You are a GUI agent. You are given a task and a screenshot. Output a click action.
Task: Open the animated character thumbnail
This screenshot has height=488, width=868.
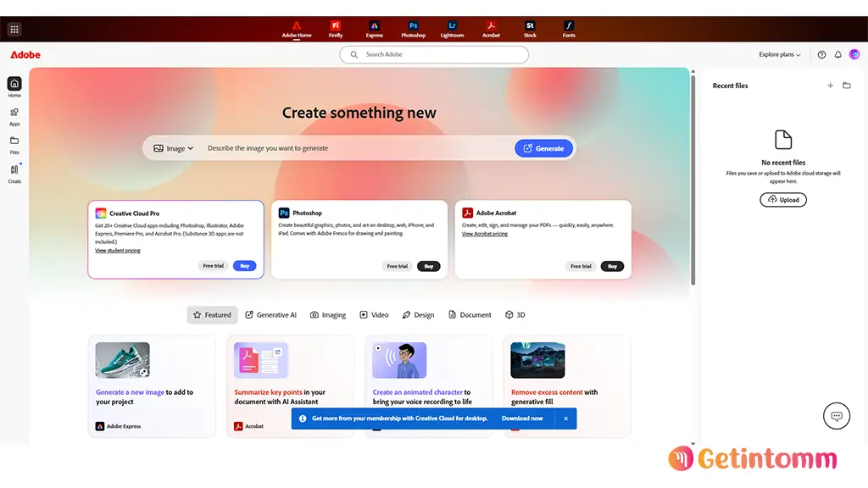[399, 360]
